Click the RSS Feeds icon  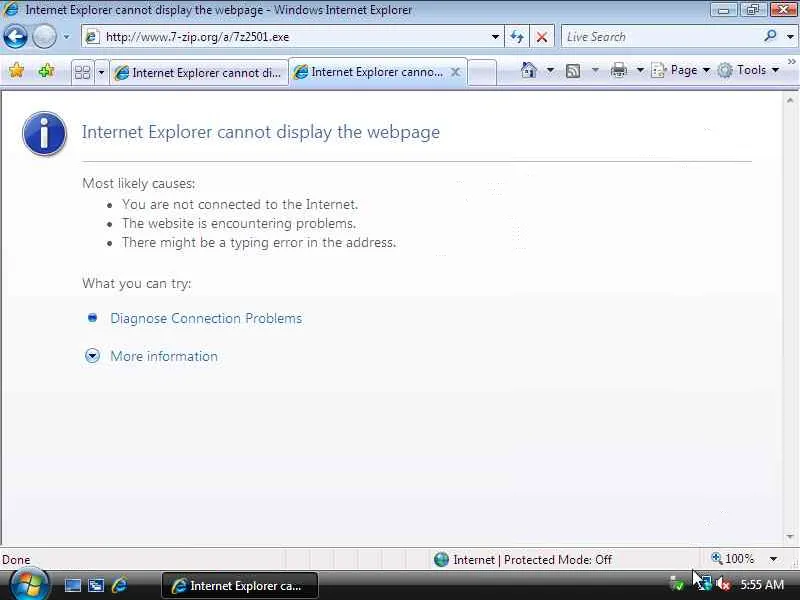point(573,70)
